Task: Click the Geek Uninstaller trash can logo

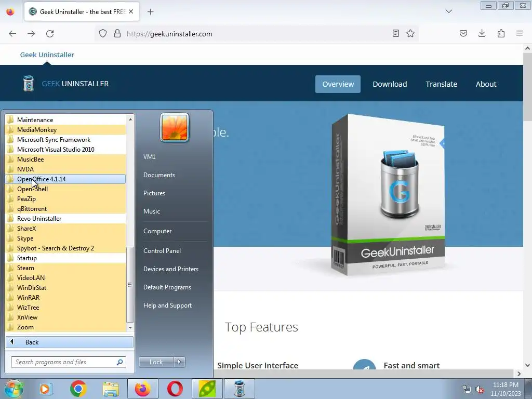Action: 29,84
